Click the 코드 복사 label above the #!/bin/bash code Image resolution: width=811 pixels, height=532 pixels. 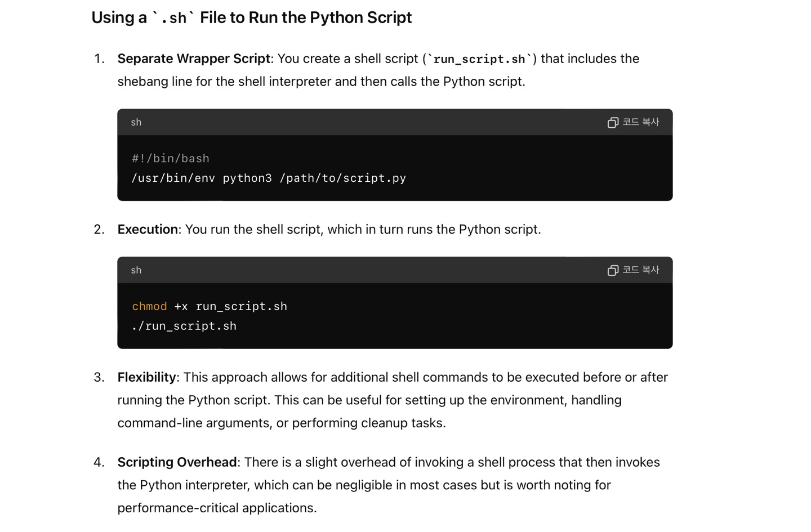click(x=640, y=122)
